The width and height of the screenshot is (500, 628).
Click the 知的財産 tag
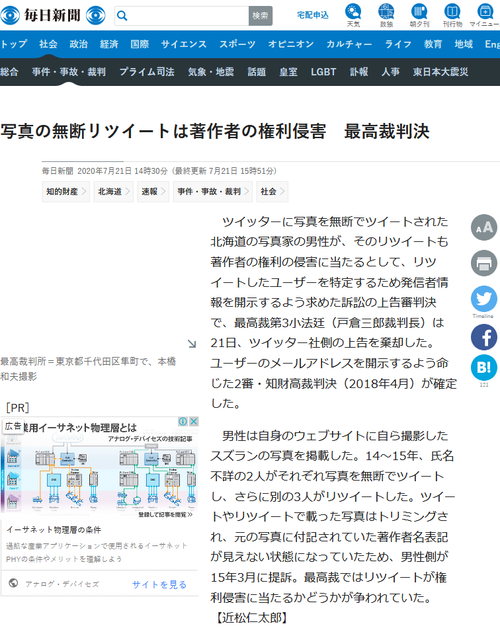pos(66,191)
